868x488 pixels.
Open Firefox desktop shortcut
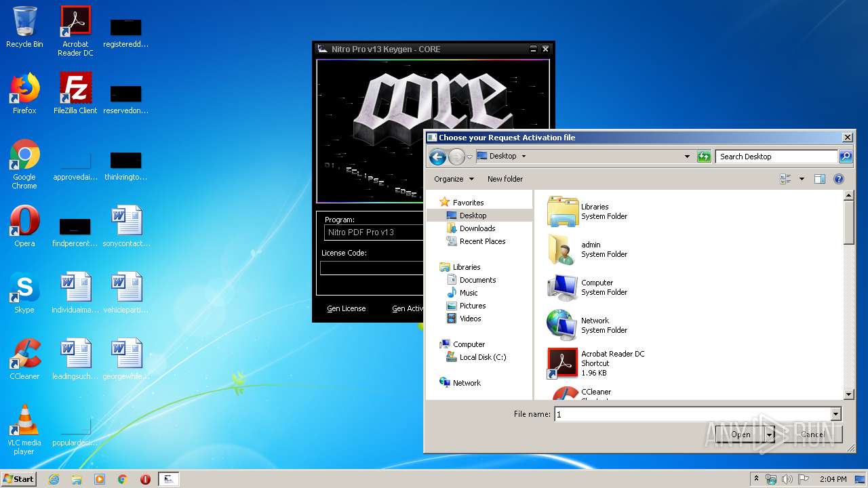(x=24, y=94)
